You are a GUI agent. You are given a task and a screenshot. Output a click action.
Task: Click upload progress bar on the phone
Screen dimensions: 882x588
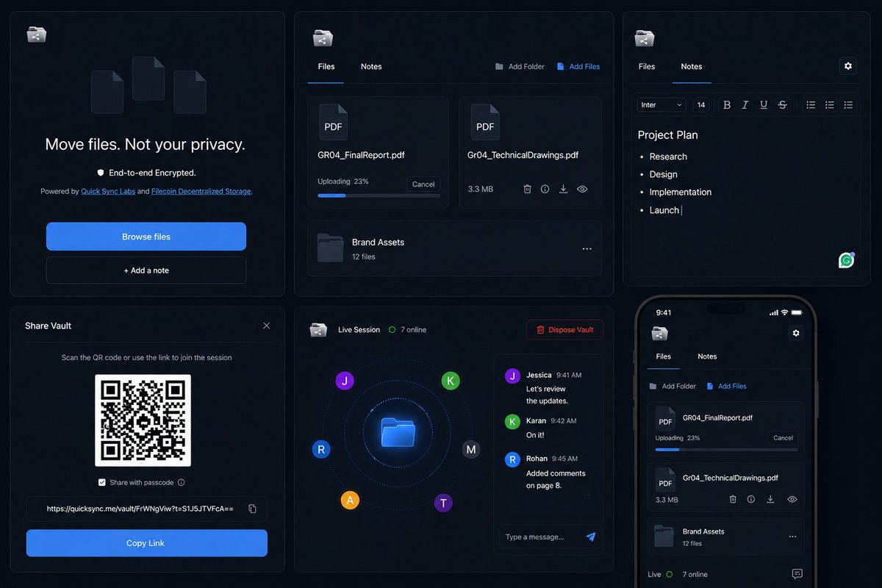coord(727,449)
